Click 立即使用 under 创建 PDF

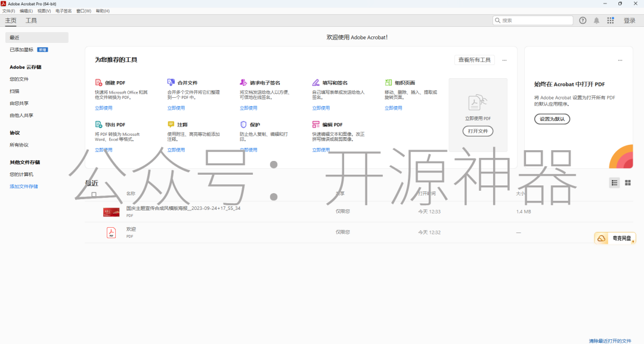pyautogui.click(x=104, y=108)
